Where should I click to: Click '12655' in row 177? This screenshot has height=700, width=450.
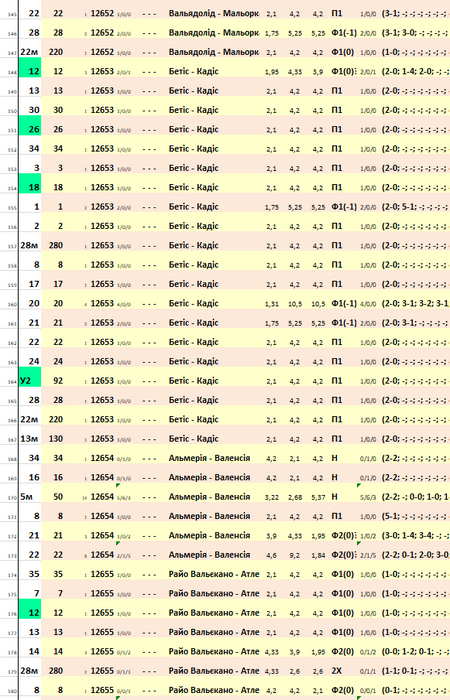[x=102, y=632]
